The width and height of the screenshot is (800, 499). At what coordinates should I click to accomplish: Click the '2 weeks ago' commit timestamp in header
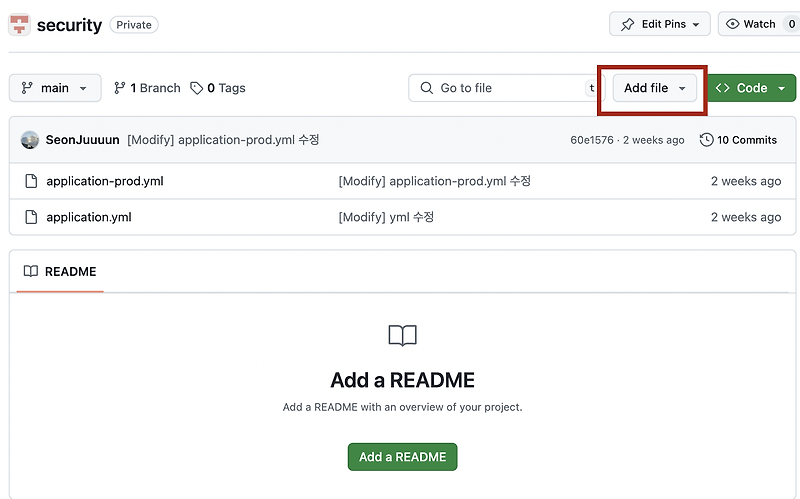(x=653, y=140)
